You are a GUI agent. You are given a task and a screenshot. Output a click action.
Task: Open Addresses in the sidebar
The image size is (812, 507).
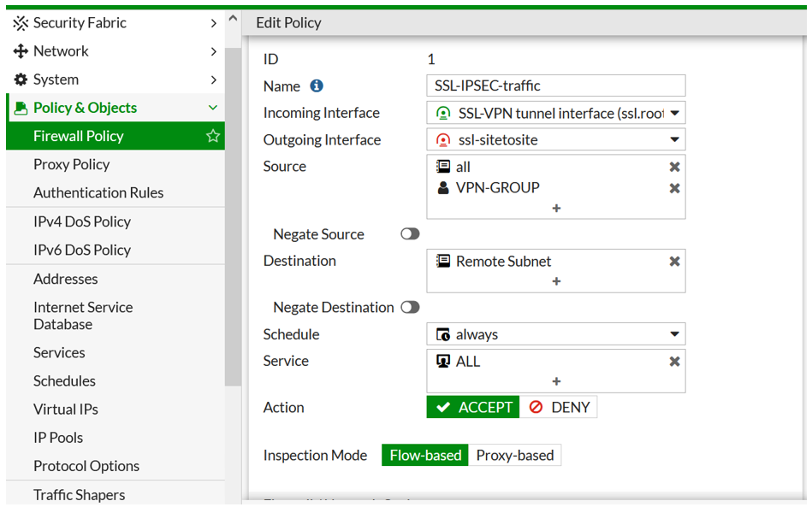[x=66, y=279]
